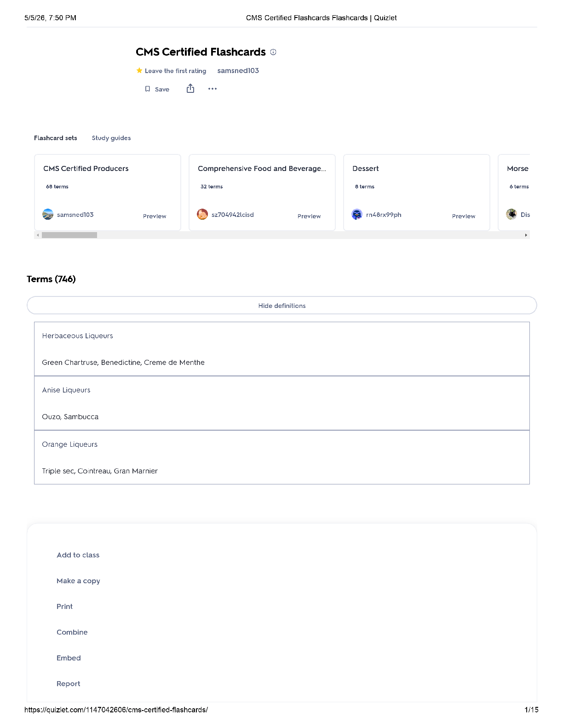Click the quizlet.com URL in the page footer
Viewport: 563px width, 728px height.
116,710
